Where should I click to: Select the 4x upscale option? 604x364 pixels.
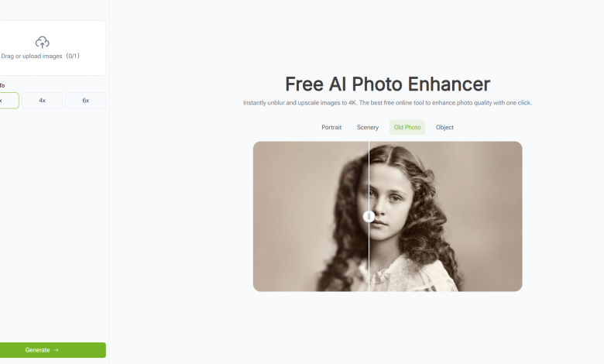(x=42, y=101)
